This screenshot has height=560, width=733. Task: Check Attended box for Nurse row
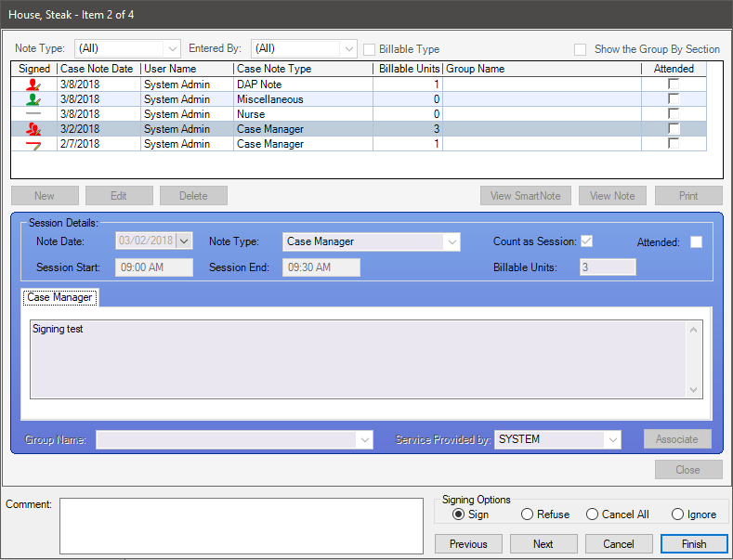674,113
